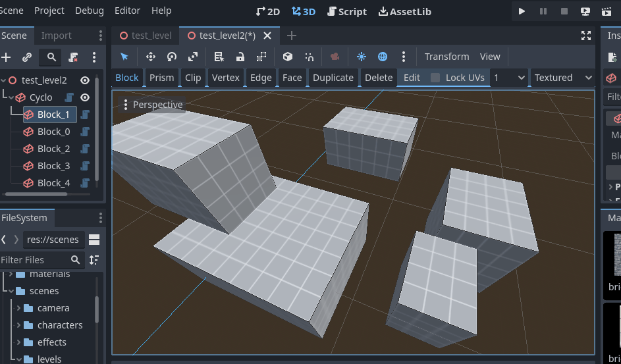Open sun and environment settings menu (three dots)

[x=404, y=57]
